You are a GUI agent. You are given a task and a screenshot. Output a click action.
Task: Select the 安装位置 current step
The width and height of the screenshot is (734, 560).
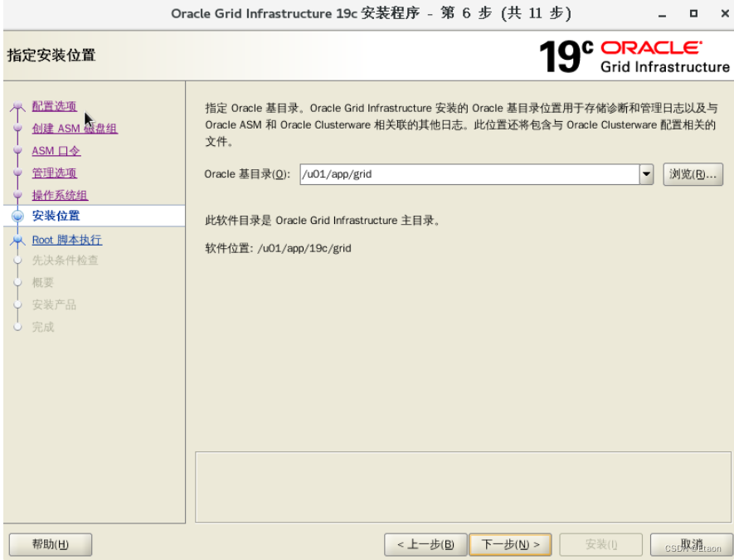56,216
